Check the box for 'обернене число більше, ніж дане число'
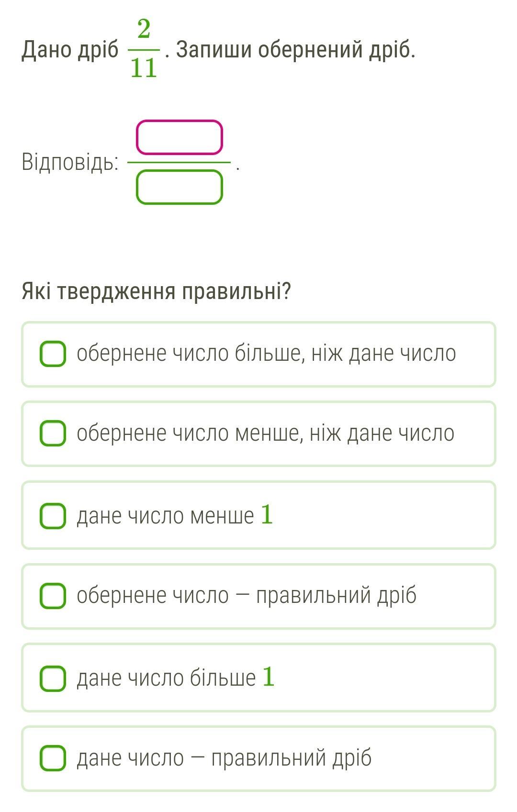The height and width of the screenshot is (812, 517). (x=53, y=354)
